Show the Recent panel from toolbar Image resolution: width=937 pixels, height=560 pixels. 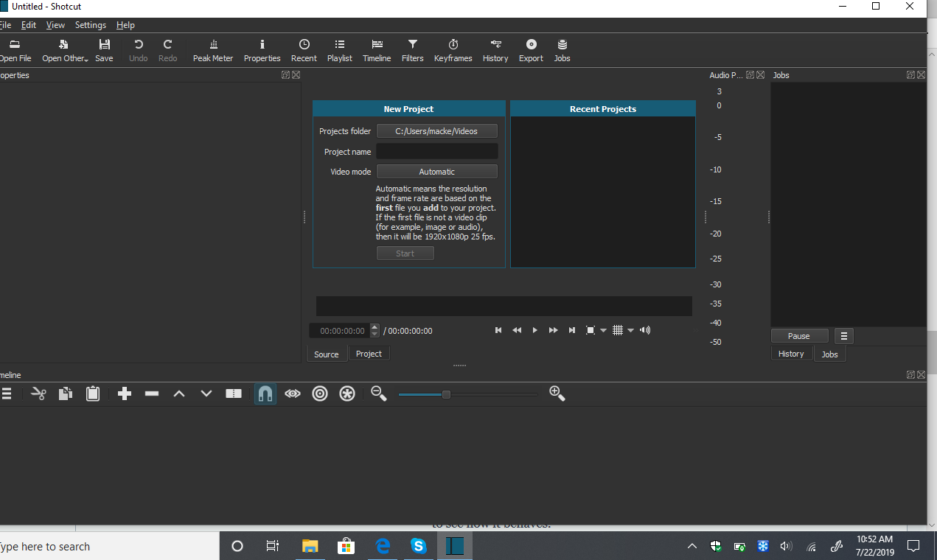pyautogui.click(x=304, y=50)
